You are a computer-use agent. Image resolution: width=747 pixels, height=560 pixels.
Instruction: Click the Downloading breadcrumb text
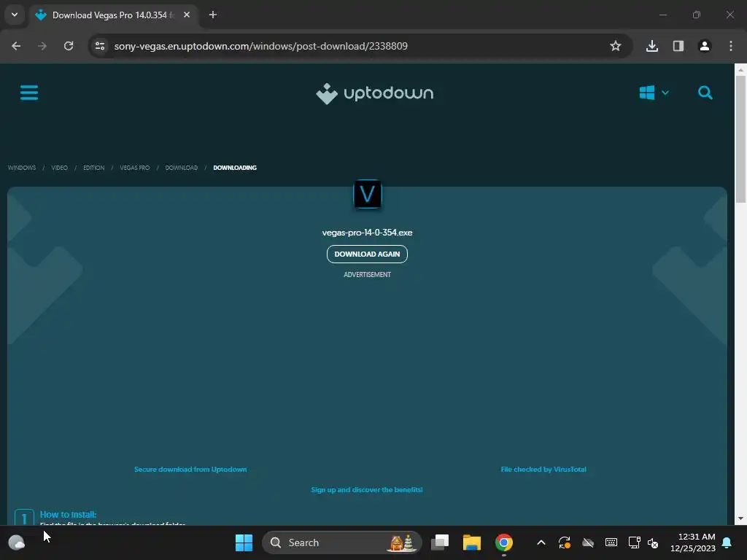[235, 168]
